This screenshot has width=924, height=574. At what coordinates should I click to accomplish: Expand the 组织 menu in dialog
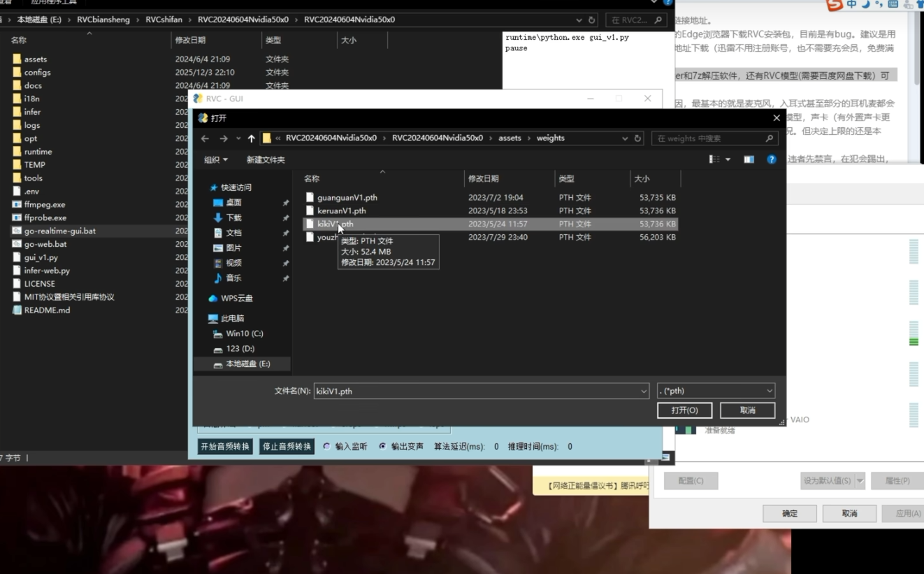tap(216, 159)
